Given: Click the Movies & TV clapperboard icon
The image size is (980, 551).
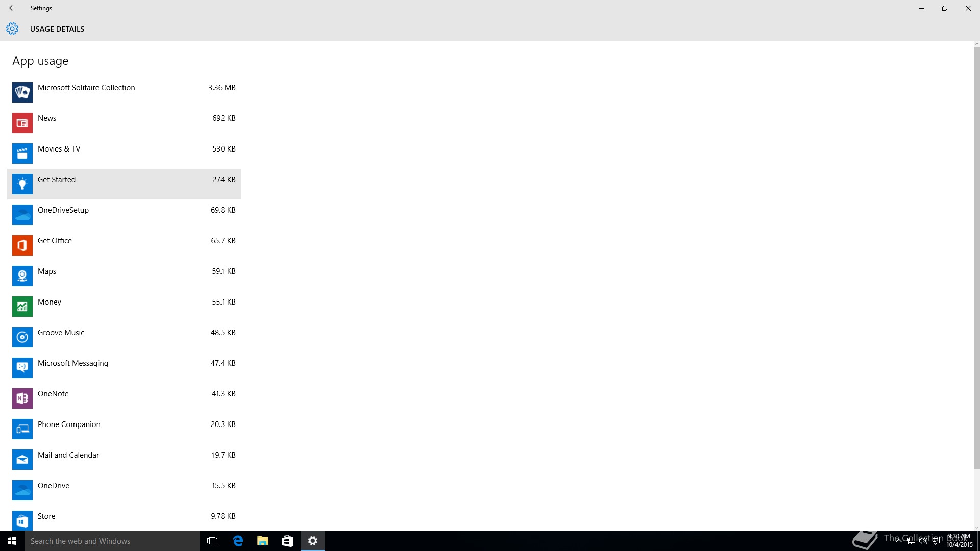Looking at the screenshot, I should 22,154.
